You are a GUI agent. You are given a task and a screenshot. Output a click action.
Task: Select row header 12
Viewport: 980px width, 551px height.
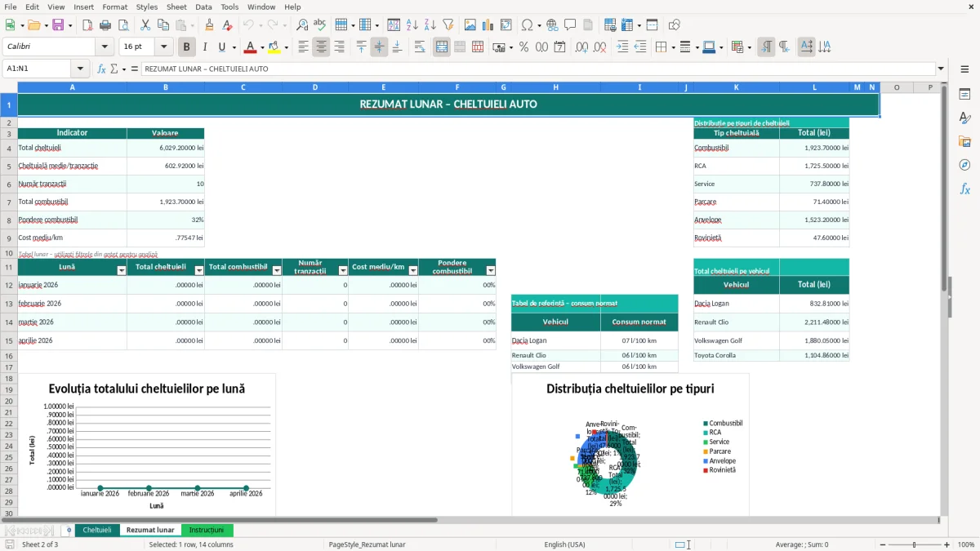tap(9, 285)
